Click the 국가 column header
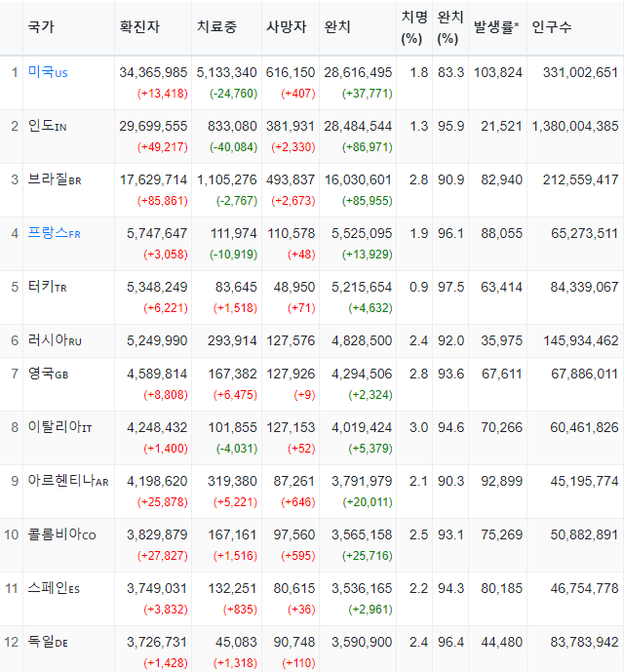 (x=41, y=27)
